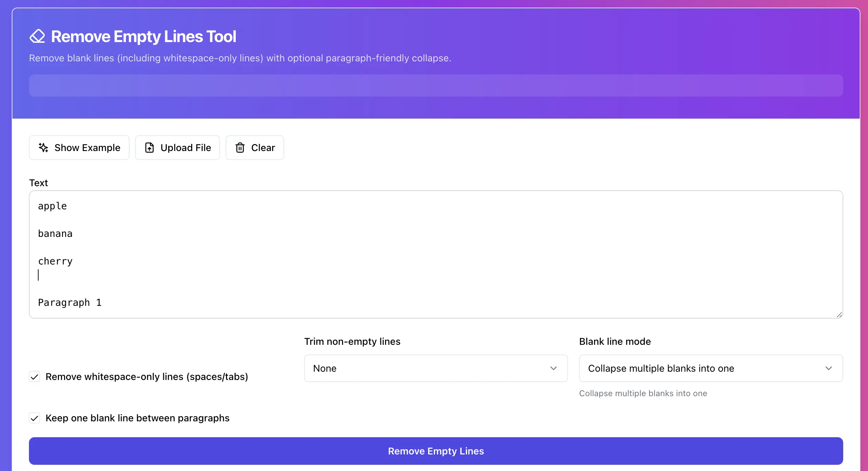Click inside the Text area on 'banana'
Image resolution: width=868 pixels, height=471 pixels.
click(55, 234)
